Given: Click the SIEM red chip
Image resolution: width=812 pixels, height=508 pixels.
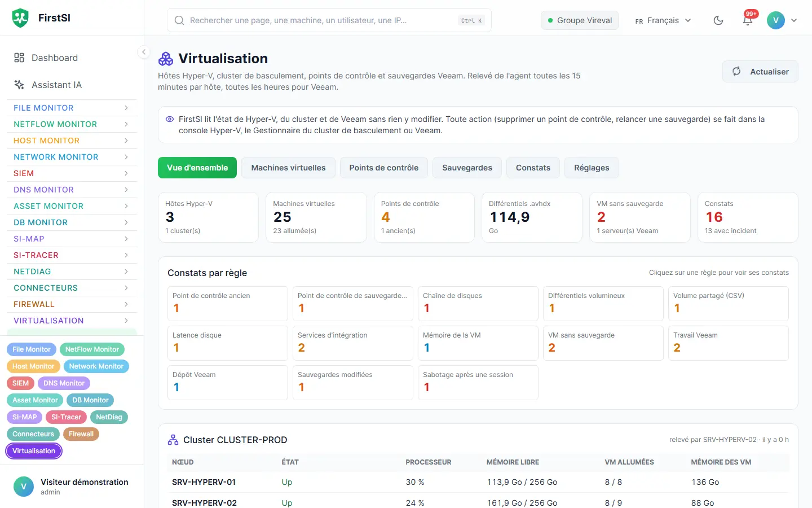Looking at the screenshot, I should (x=20, y=383).
